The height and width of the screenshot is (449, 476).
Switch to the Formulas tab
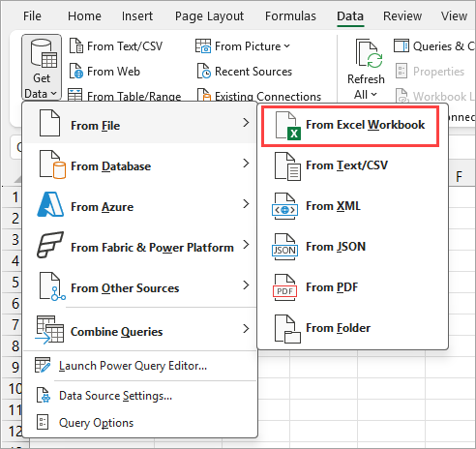(x=290, y=16)
